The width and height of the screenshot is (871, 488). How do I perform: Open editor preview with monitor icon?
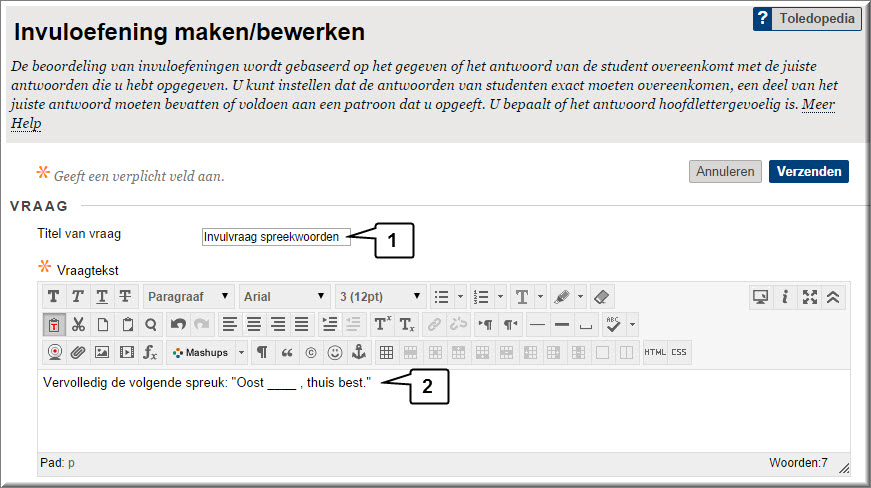click(x=760, y=297)
